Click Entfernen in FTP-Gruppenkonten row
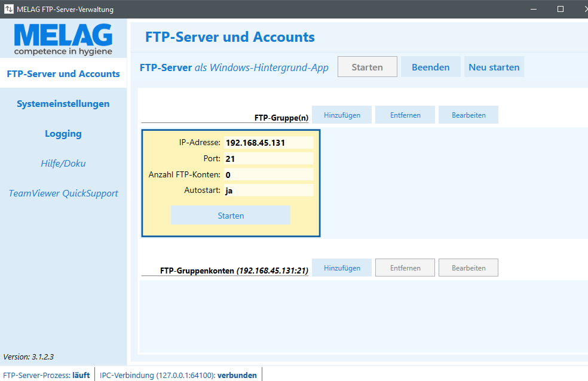588x381 pixels. [x=405, y=268]
